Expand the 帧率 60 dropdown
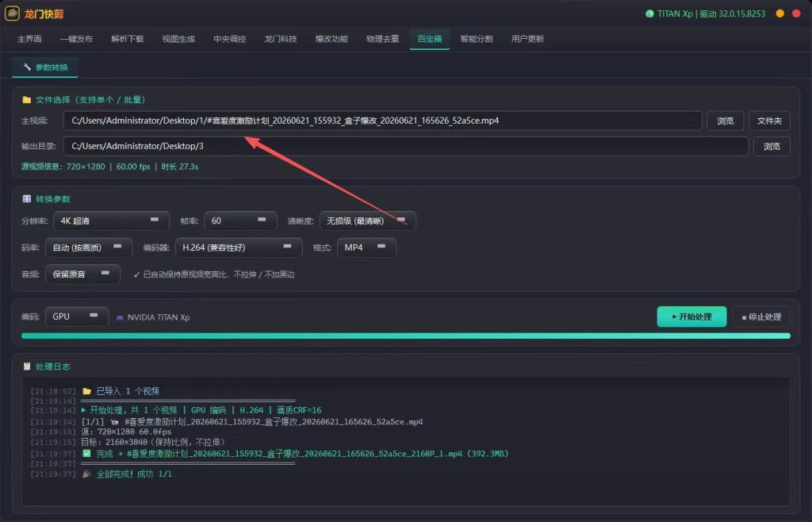Viewport: 812px width, 522px height. click(240, 221)
